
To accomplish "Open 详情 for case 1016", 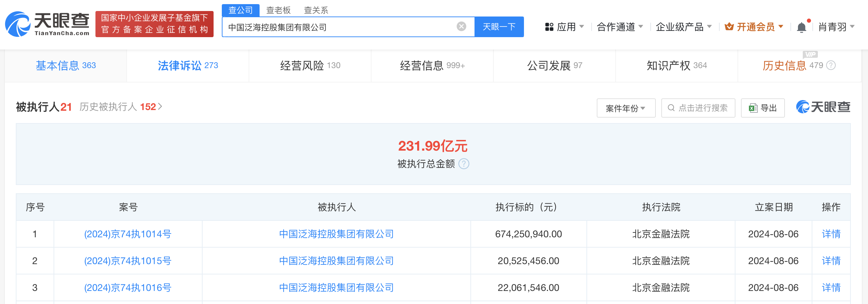I will (831, 287).
